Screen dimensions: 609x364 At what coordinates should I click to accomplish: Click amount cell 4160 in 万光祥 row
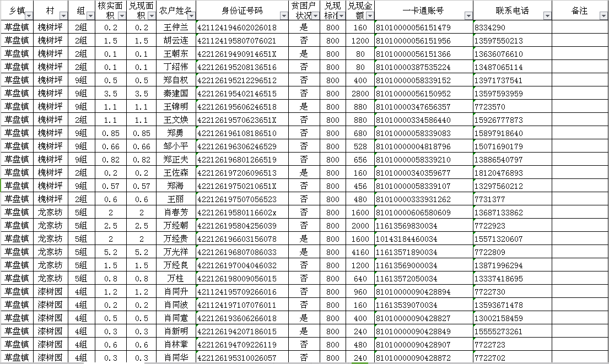(360, 252)
